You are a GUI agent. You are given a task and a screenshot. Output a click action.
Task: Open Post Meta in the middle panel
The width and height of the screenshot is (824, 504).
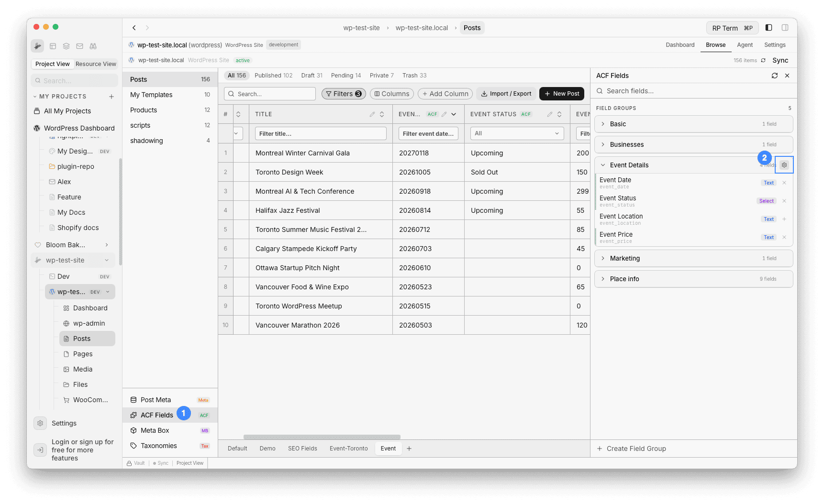(x=170, y=400)
